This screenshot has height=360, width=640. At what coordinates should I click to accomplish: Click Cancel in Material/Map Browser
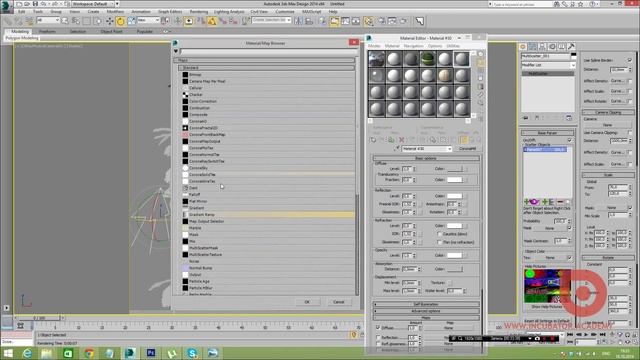point(339,302)
